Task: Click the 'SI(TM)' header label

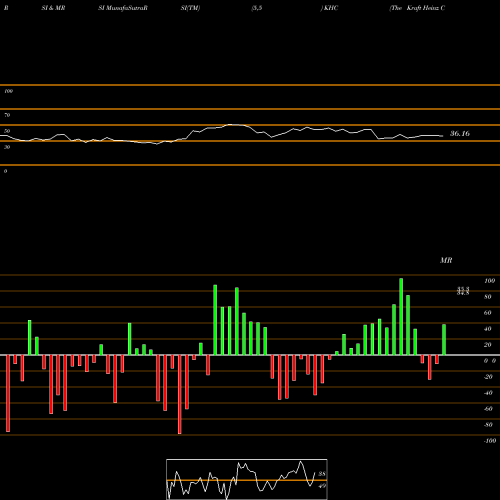Action: (x=190, y=8)
